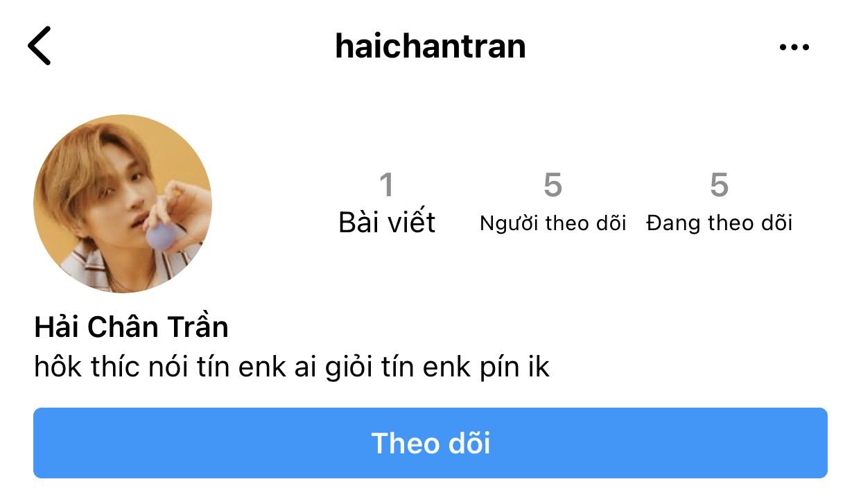The image size is (861, 504).
Task: Tap the ellipsis icon beside the username
Action: 794,47
